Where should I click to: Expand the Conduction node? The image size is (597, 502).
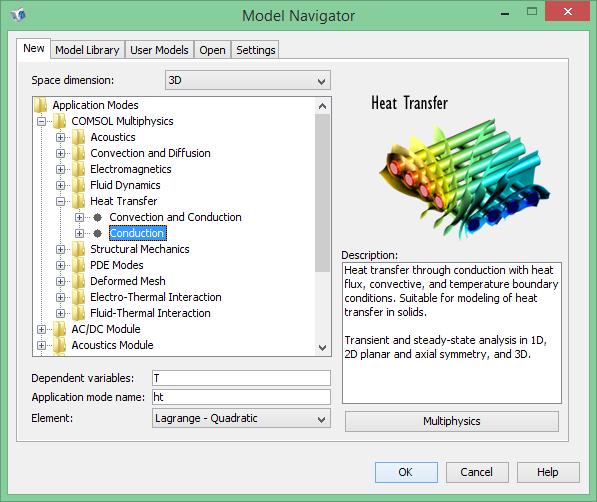point(79,233)
